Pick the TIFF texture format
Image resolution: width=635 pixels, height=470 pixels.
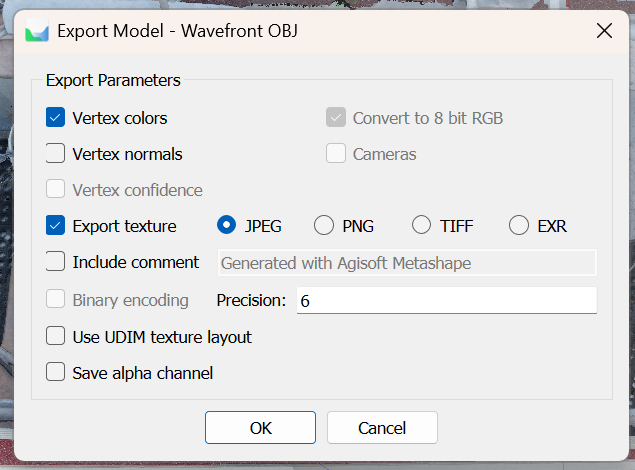(x=422, y=226)
